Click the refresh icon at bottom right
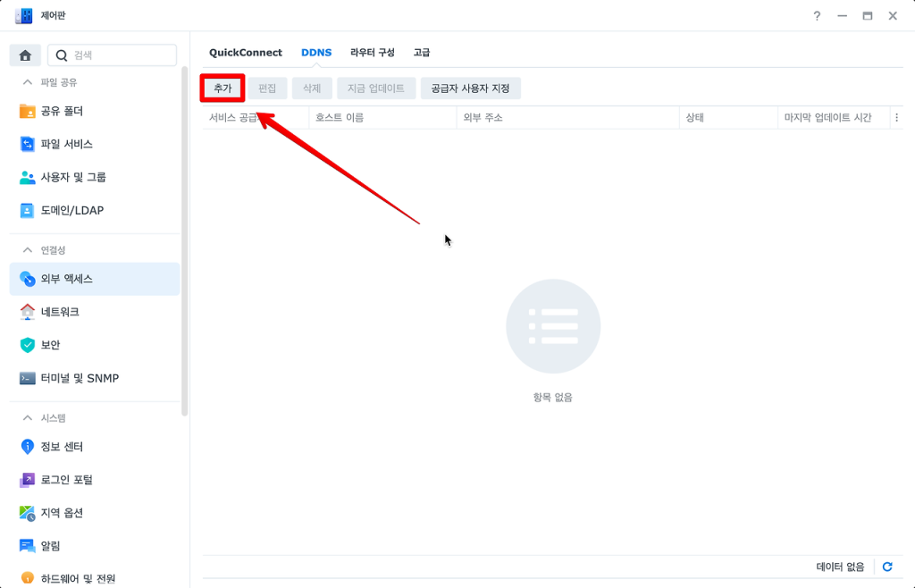Screen dimensions: 915x588 click(x=887, y=567)
